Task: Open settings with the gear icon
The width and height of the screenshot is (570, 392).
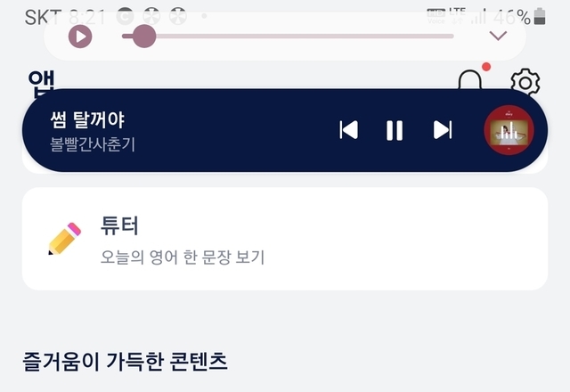Action: coord(525,82)
